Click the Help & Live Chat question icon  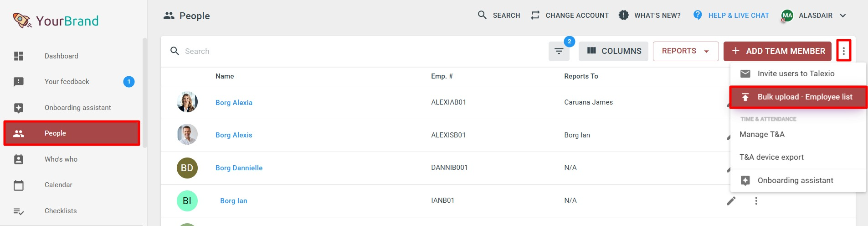click(698, 15)
